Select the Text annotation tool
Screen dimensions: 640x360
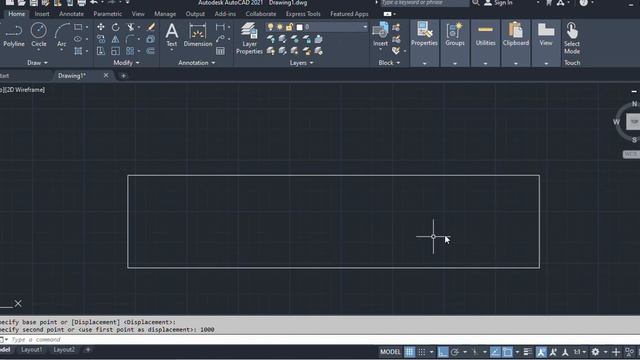(x=172, y=35)
